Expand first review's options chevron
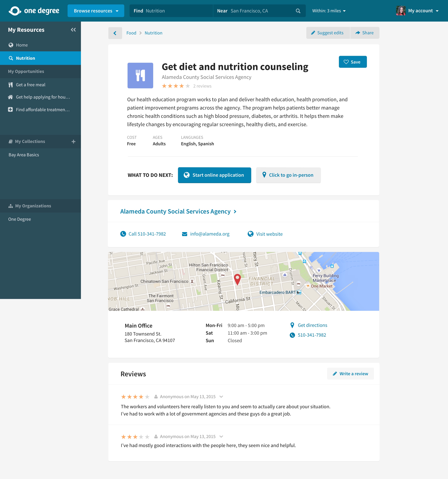This screenshot has height=479, width=448. point(221,397)
